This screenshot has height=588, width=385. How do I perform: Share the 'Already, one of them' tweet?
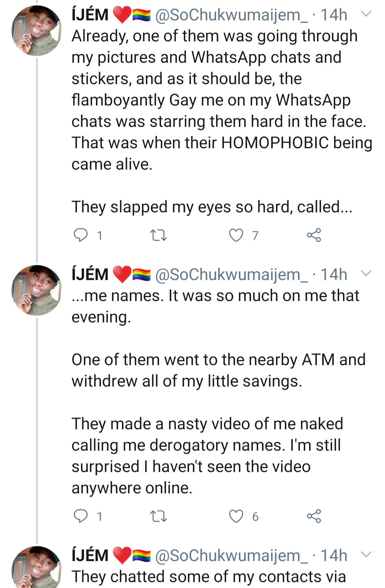(314, 235)
